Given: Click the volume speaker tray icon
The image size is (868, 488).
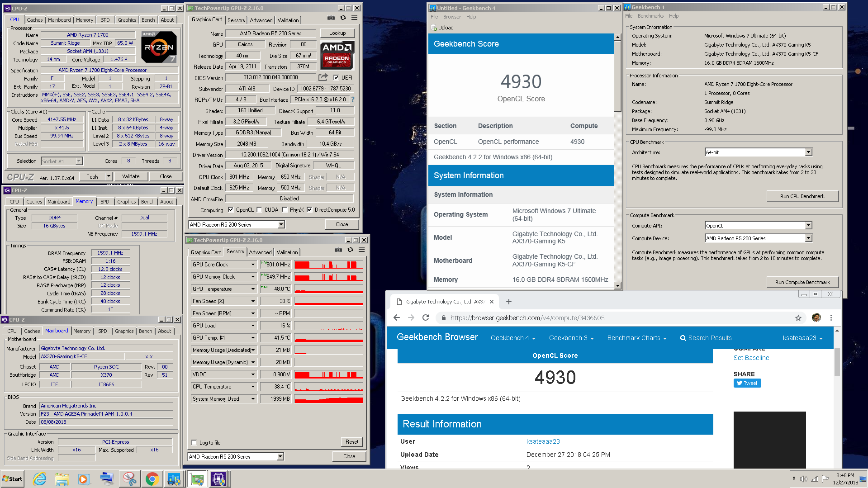Looking at the screenshot, I should coord(804,479).
